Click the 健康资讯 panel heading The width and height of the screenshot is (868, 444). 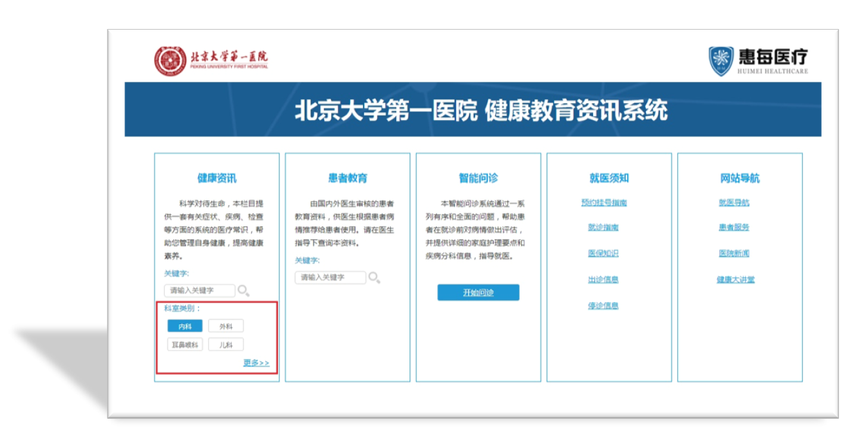(x=217, y=179)
